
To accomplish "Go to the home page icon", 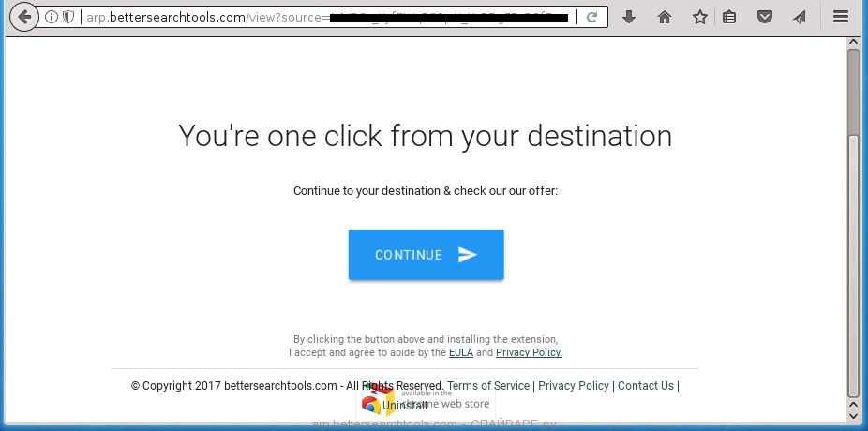I will point(665,17).
